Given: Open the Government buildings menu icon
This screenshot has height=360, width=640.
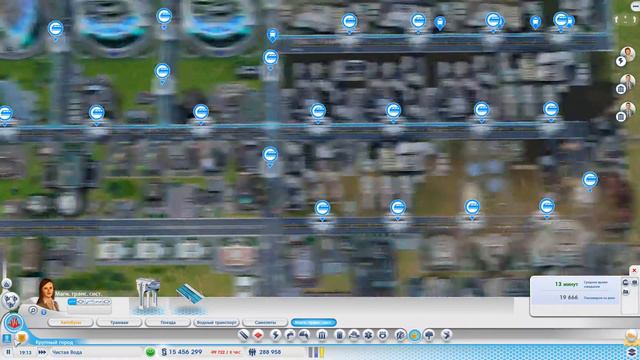Looking at the screenshot, I should pyautogui.click(x=322, y=335).
